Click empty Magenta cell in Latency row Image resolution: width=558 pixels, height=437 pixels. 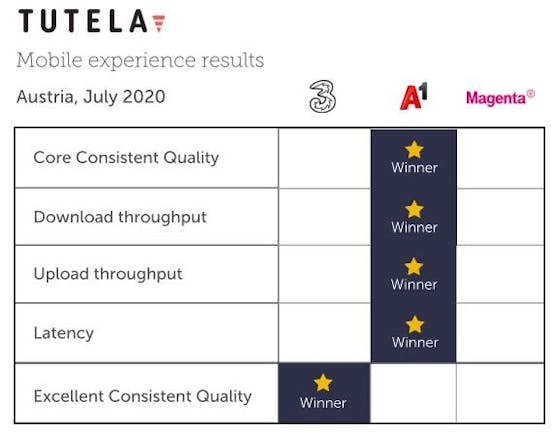[x=500, y=333]
